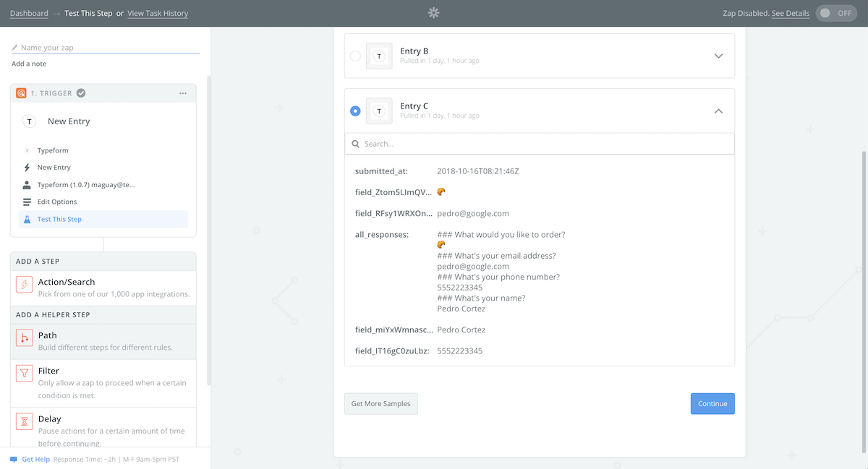Image resolution: width=868 pixels, height=469 pixels.
Task: Click the Entry B title text
Action: coord(414,51)
